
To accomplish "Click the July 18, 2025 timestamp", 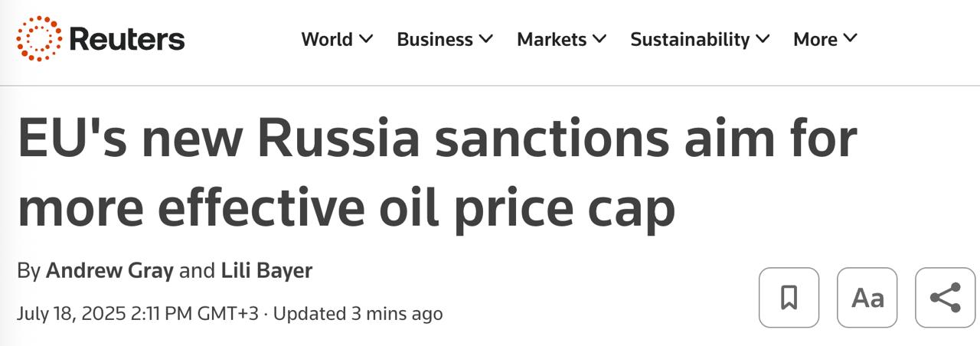I will pyautogui.click(x=138, y=314).
